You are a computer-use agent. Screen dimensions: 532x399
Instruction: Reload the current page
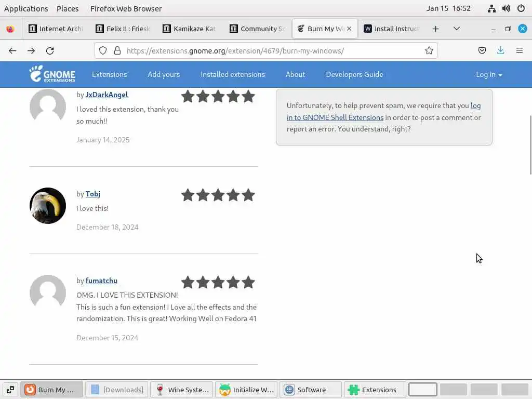pos(50,51)
